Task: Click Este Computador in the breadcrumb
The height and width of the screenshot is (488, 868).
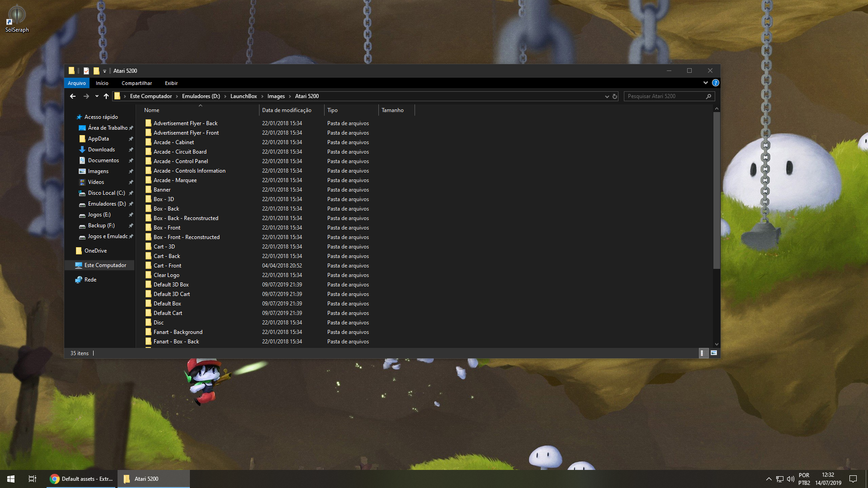Action: [151, 96]
